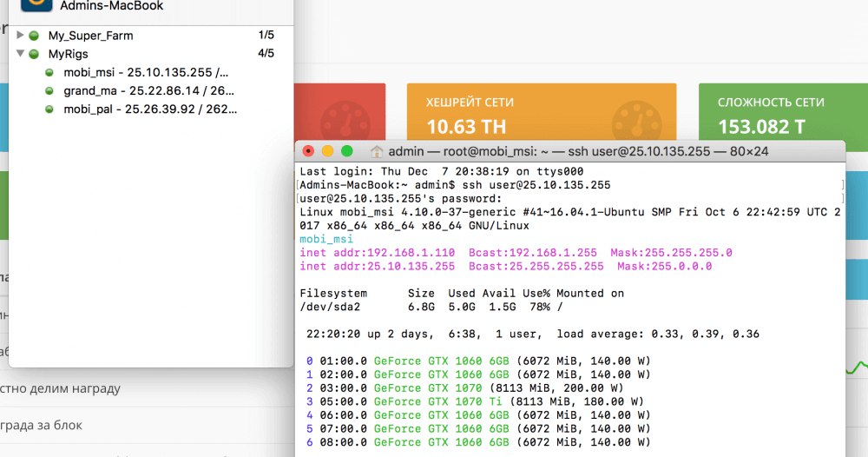Screen dimensions: 868x457
Task: Click the password prompt line in terminal
Action: [x=401, y=198]
